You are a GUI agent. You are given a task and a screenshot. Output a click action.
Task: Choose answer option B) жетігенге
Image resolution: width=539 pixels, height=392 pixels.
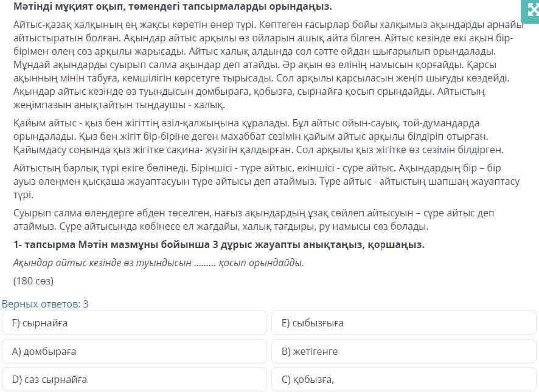(403, 351)
